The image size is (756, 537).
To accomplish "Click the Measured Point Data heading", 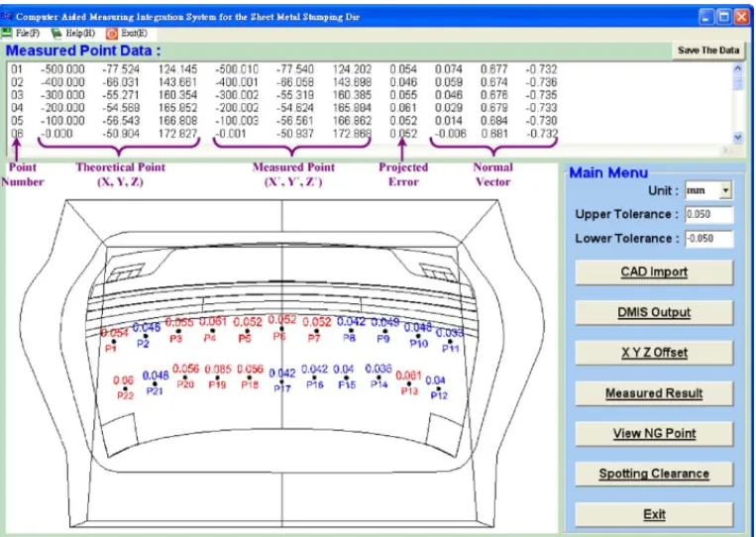I will pos(83,51).
